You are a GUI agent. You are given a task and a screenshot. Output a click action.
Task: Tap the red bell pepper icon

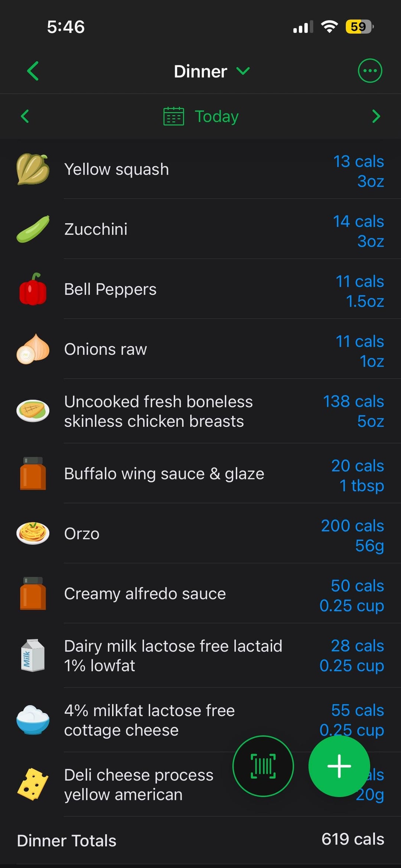33,289
